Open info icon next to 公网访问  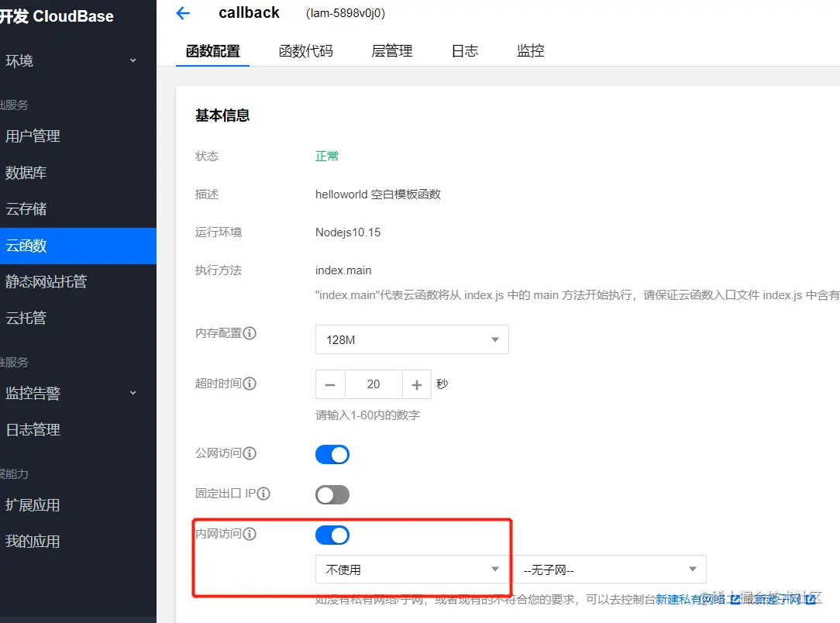click(250, 453)
